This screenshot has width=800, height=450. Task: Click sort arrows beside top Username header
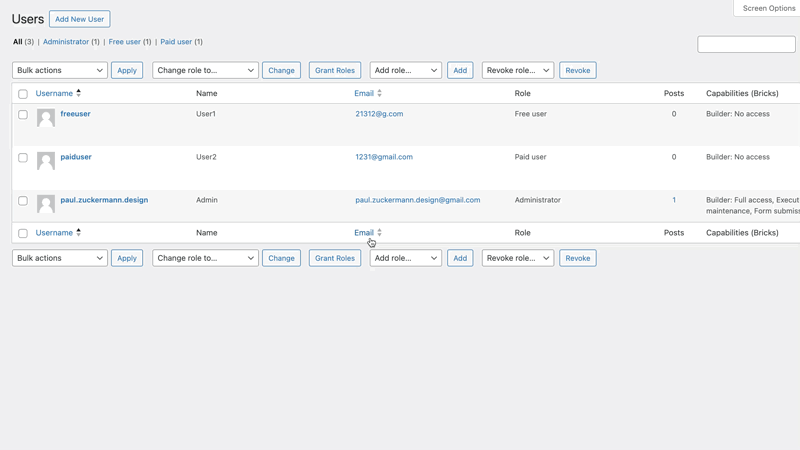click(x=79, y=93)
